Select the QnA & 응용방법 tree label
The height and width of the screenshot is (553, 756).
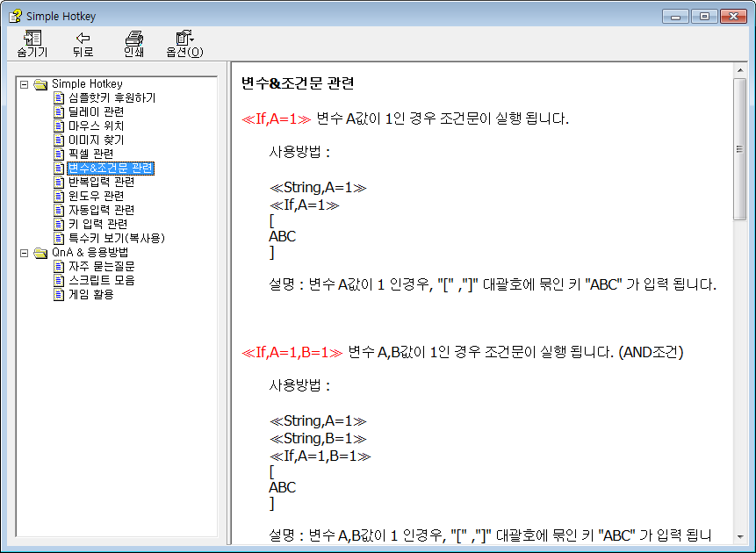point(90,252)
